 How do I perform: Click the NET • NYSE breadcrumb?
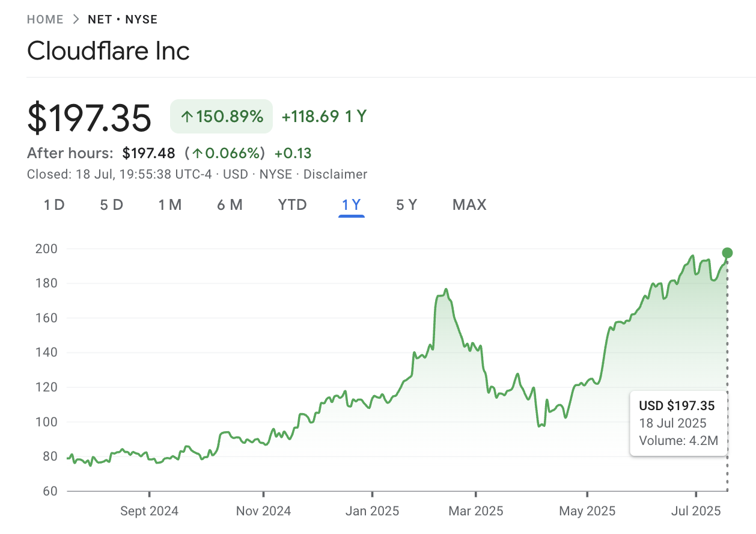pos(123,19)
